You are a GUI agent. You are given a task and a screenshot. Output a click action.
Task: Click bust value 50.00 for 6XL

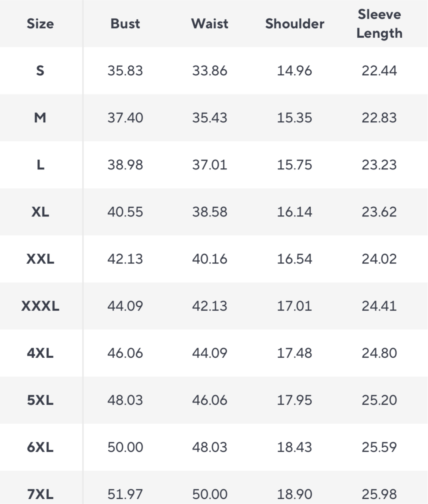pyautogui.click(x=125, y=447)
